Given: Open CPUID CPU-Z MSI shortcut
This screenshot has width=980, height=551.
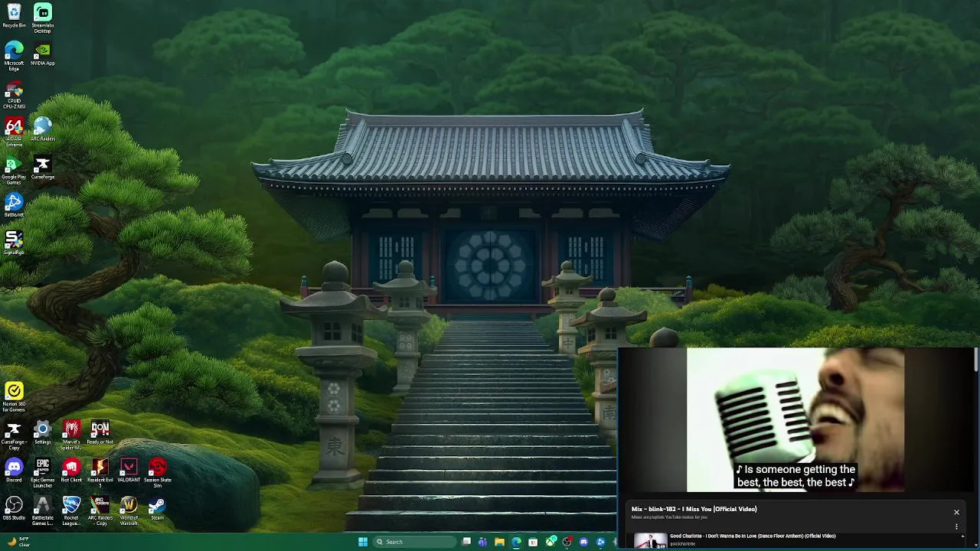Looking at the screenshot, I should (14, 95).
